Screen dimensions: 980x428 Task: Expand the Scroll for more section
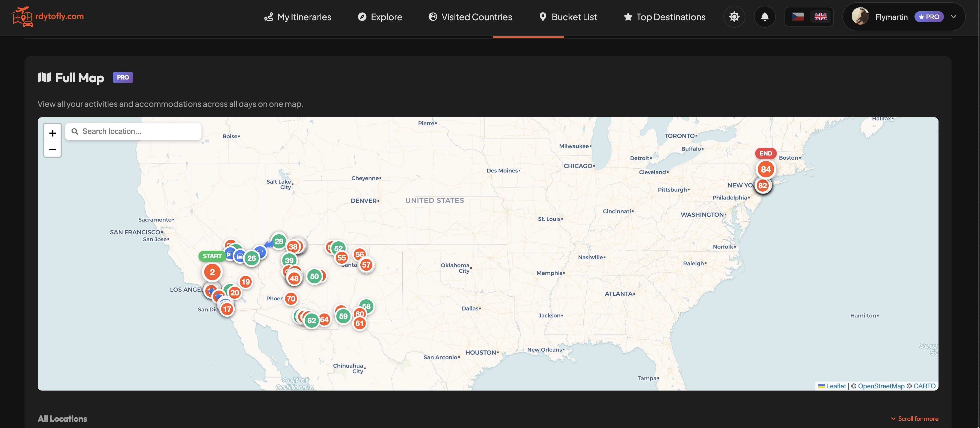coord(914,418)
